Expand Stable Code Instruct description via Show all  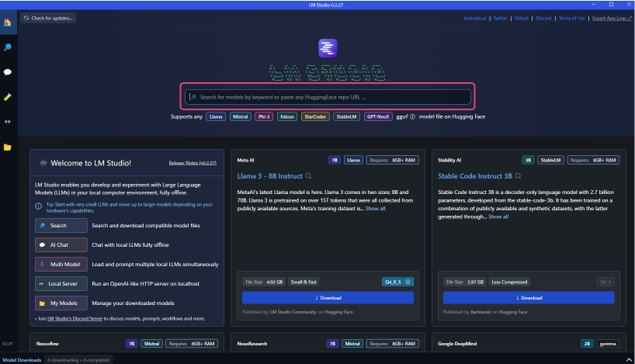(498, 217)
